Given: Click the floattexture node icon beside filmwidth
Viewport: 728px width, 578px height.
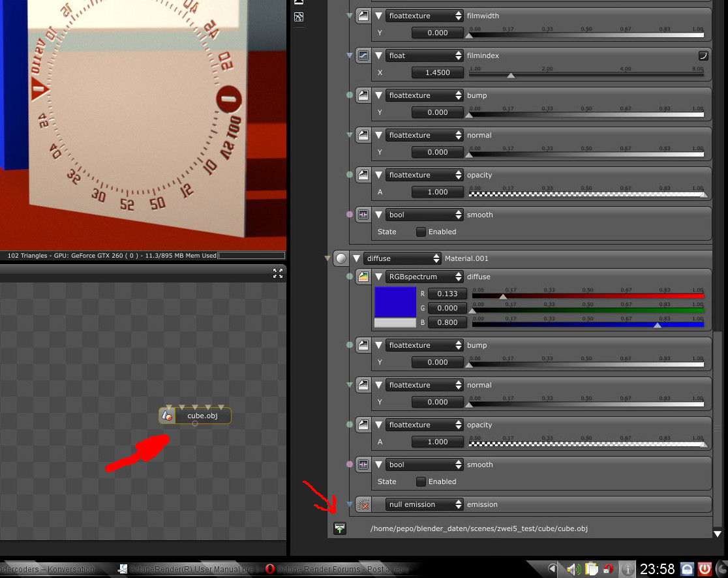Looking at the screenshot, I should pyautogui.click(x=363, y=16).
